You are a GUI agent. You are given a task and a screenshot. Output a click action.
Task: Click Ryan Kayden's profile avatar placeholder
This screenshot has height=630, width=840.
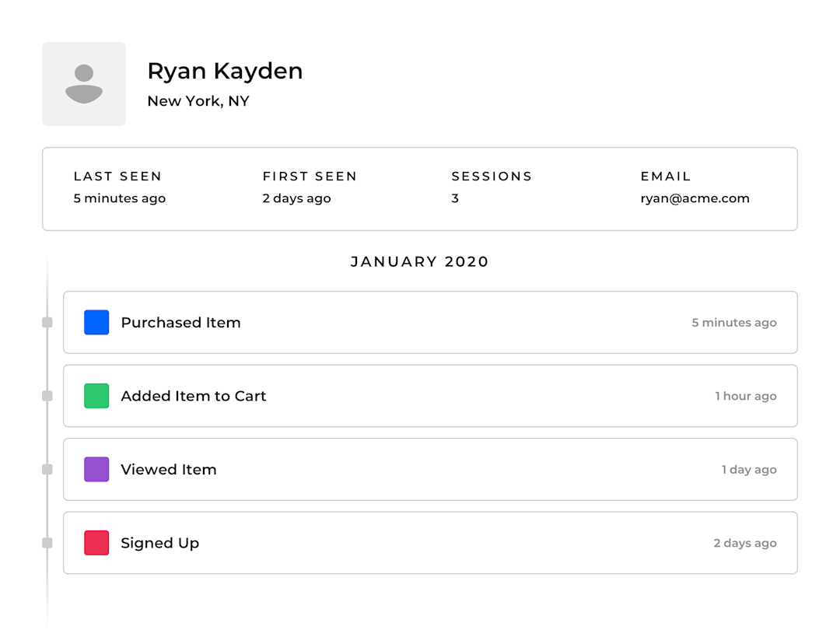point(84,84)
